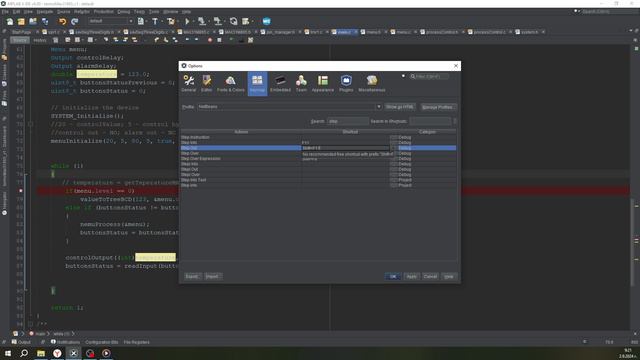
Task: Click the Windows Start button
Action: [8, 353]
